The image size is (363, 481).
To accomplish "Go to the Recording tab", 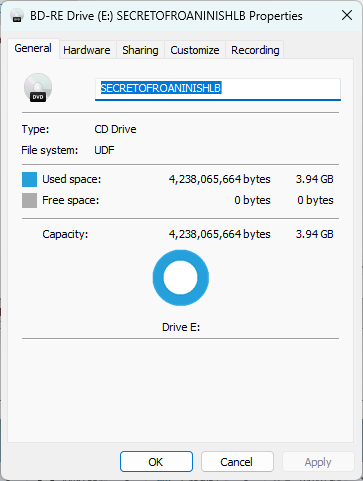I will 255,50.
